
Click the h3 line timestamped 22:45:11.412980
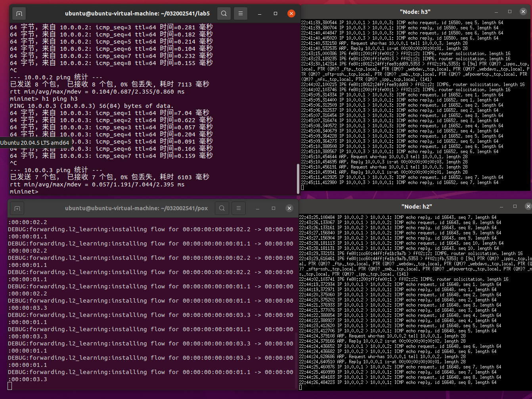tap(400, 182)
